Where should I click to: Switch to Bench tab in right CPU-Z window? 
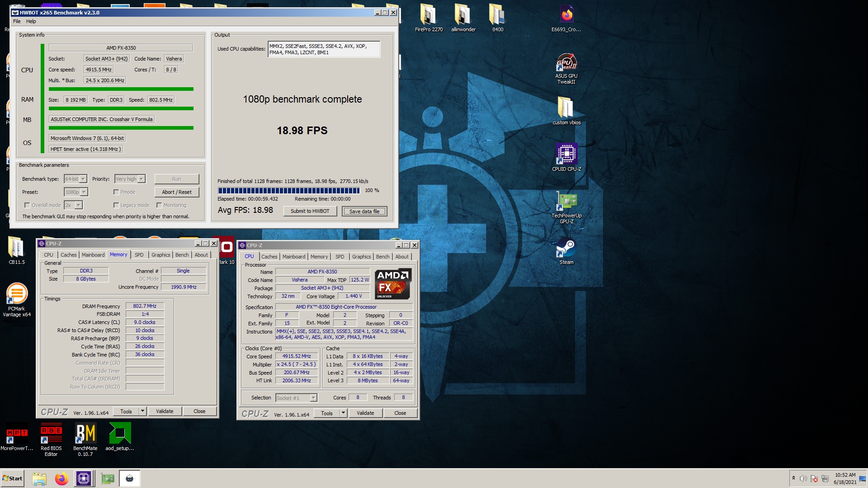point(383,257)
